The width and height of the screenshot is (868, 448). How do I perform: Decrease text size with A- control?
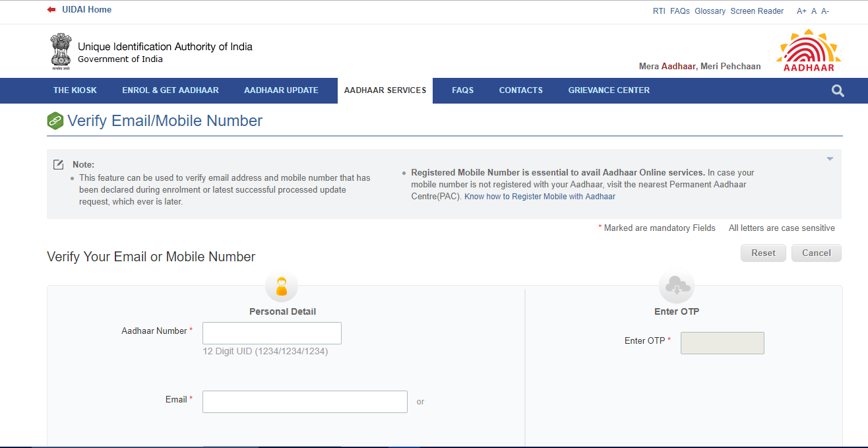tap(825, 11)
